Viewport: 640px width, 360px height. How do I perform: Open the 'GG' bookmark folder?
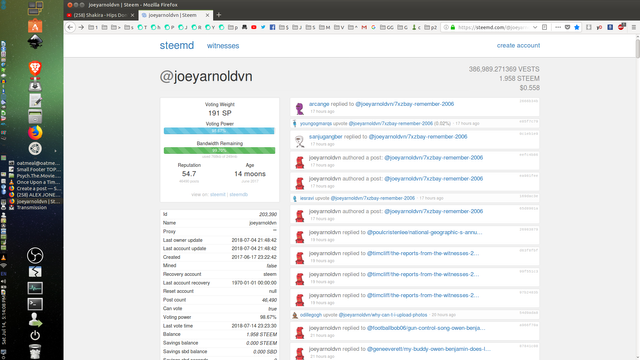pos(387,27)
